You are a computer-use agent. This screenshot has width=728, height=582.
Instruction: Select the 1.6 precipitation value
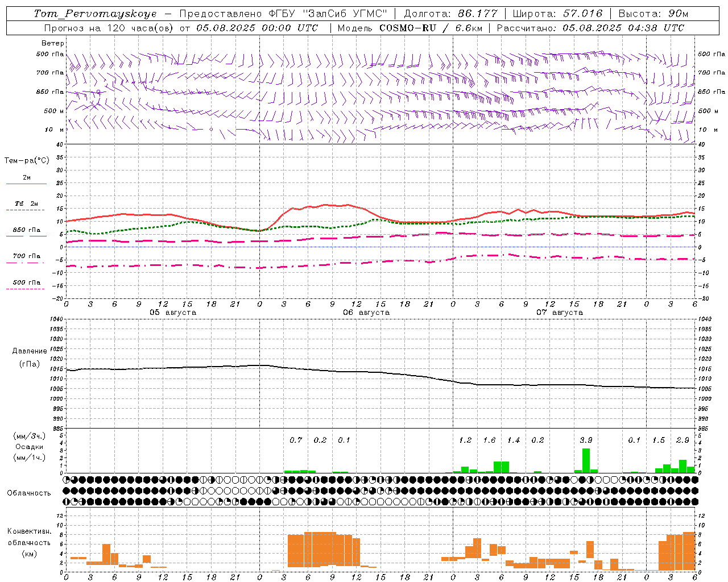tap(489, 440)
